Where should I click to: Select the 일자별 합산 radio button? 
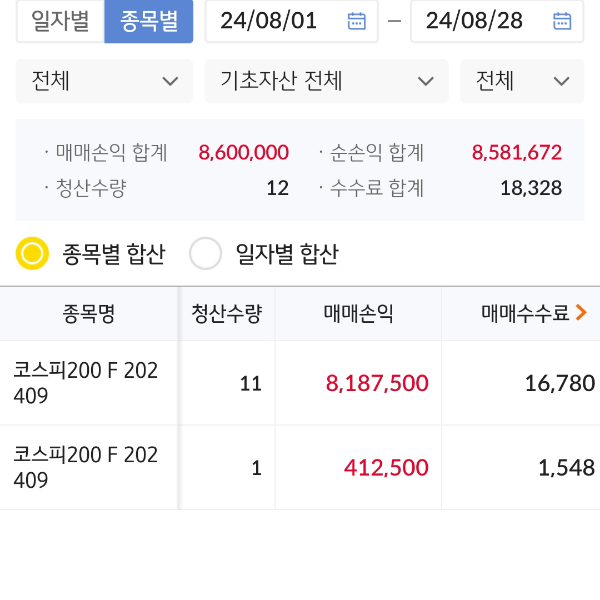[x=205, y=254]
